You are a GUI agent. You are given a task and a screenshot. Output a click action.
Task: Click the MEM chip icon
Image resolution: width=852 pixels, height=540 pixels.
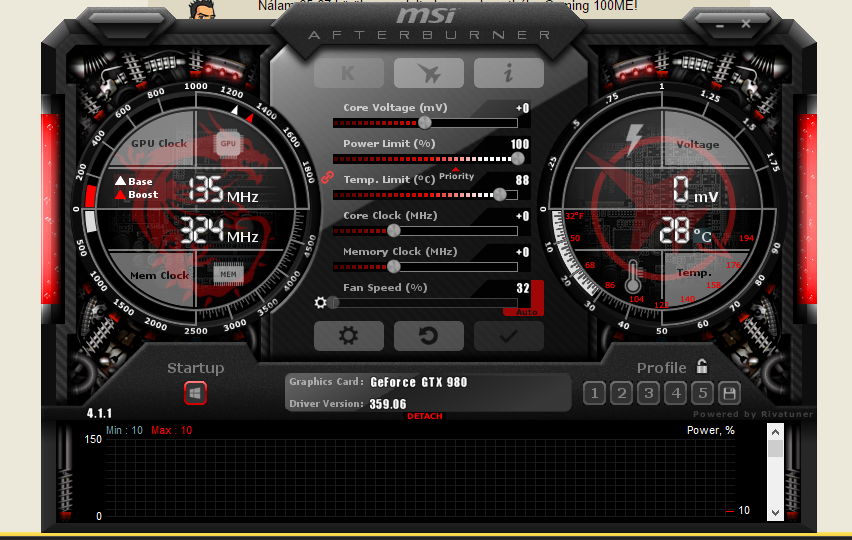click(x=228, y=275)
